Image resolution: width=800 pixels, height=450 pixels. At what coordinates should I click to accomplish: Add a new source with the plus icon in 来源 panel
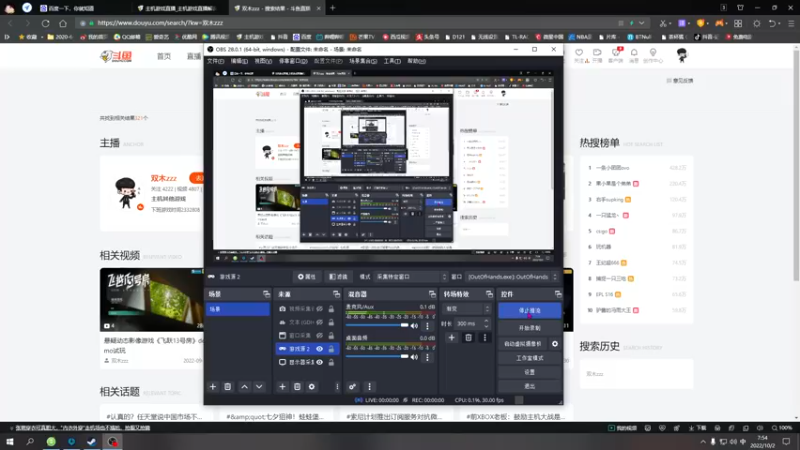tap(282, 387)
